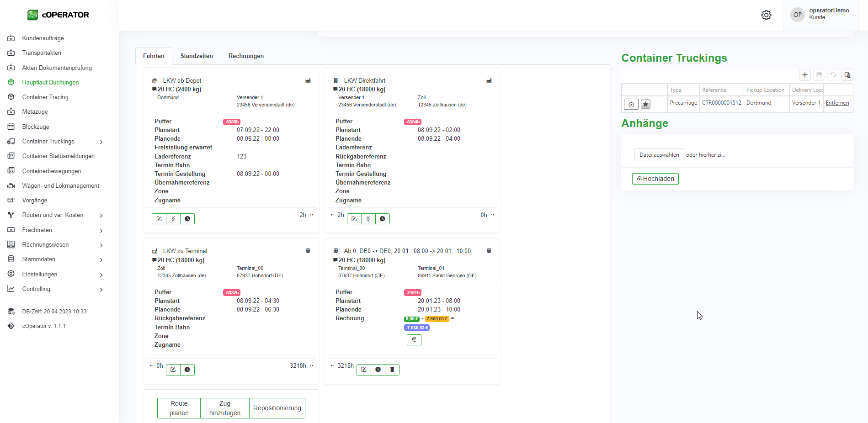Expand Controlling in the sidebar

click(x=101, y=289)
